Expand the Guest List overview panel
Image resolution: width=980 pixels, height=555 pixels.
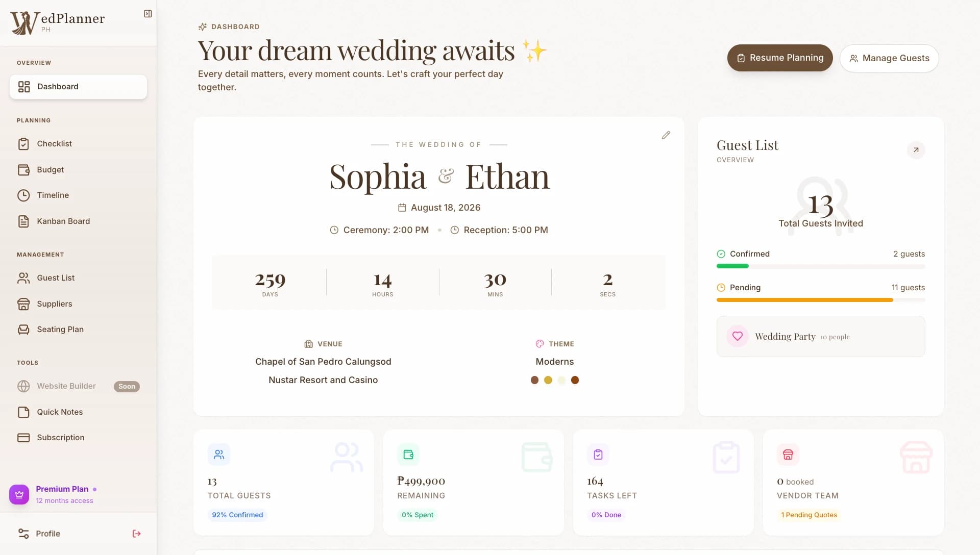click(916, 150)
